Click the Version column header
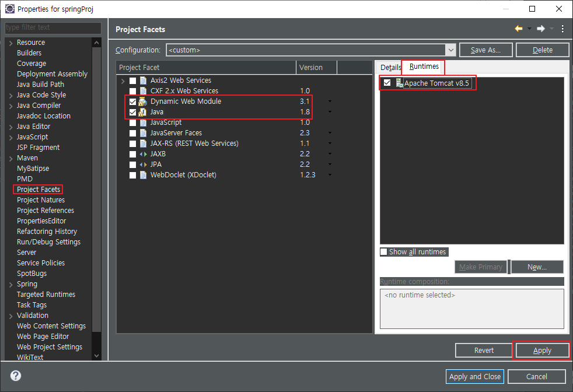The height and width of the screenshot is (392, 573). [316, 68]
